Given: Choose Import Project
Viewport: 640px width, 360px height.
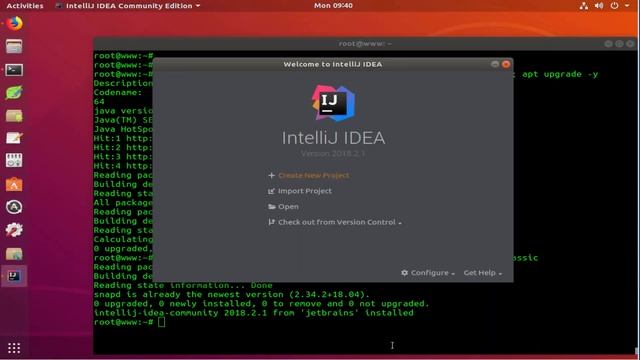Looking at the screenshot, I should pyautogui.click(x=304, y=191).
